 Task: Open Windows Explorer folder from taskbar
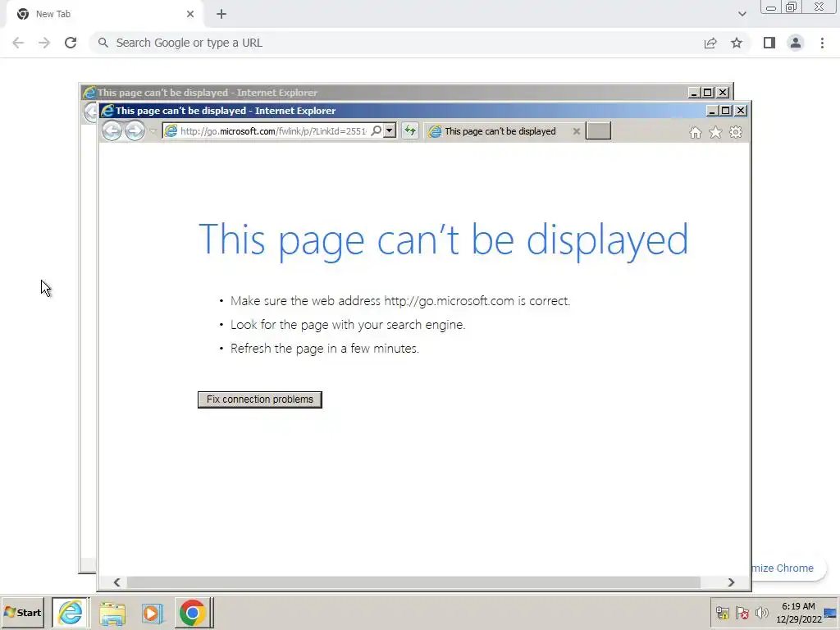(112, 612)
